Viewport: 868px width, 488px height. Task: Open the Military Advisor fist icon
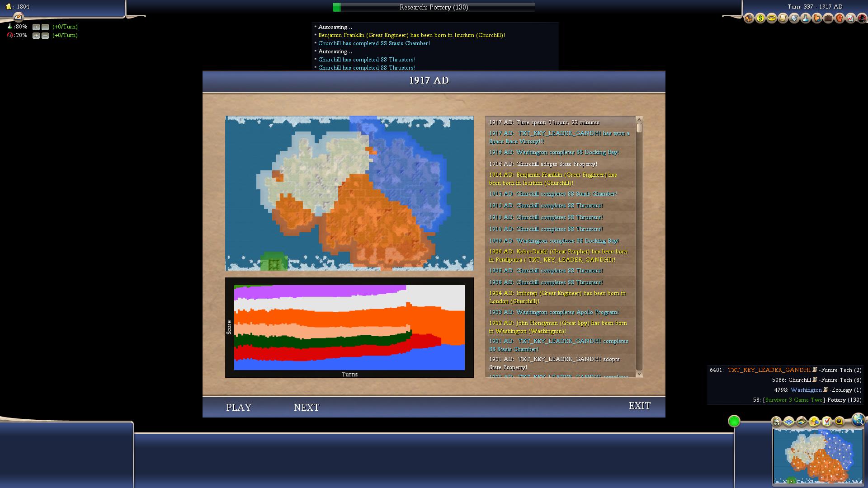pos(840,18)
